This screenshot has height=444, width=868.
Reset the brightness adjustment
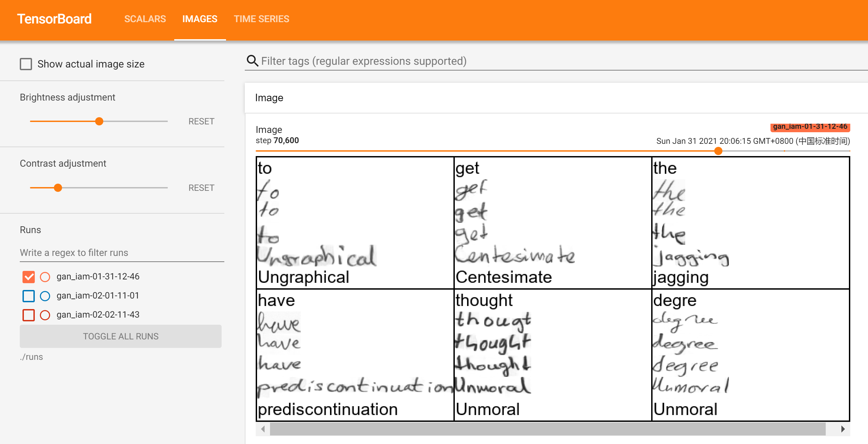pos(201,121)
